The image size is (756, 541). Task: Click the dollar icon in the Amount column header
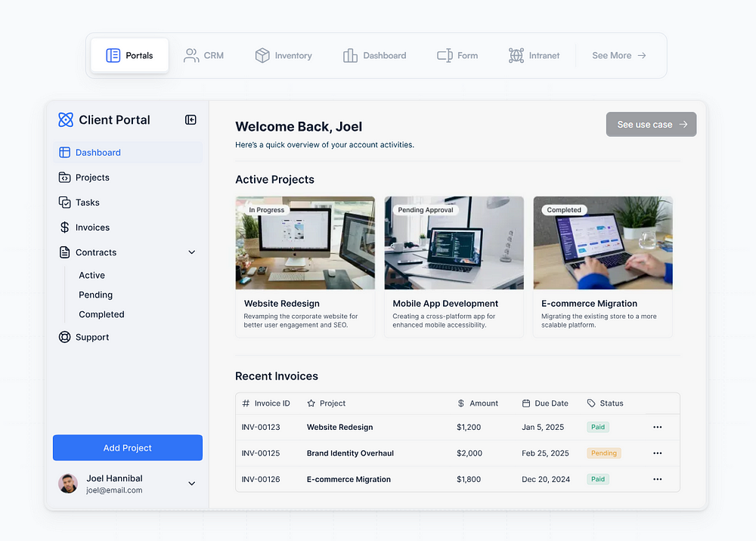(x=461, y=403)
